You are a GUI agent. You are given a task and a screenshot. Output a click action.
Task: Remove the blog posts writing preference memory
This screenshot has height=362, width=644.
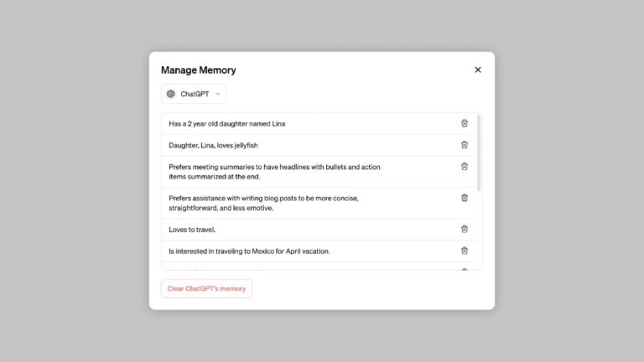(465, 198)
